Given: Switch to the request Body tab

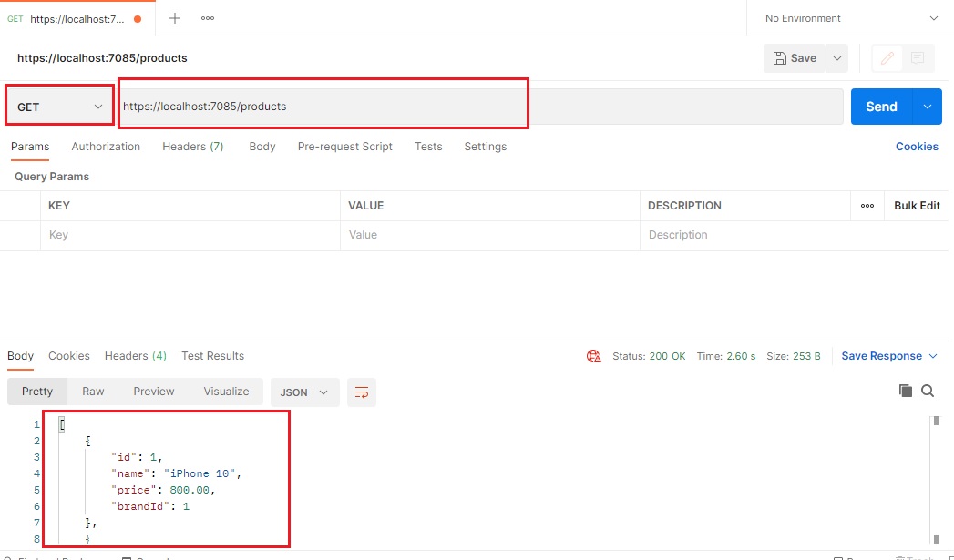Looking at the screenshot, I should pos(262,147).
